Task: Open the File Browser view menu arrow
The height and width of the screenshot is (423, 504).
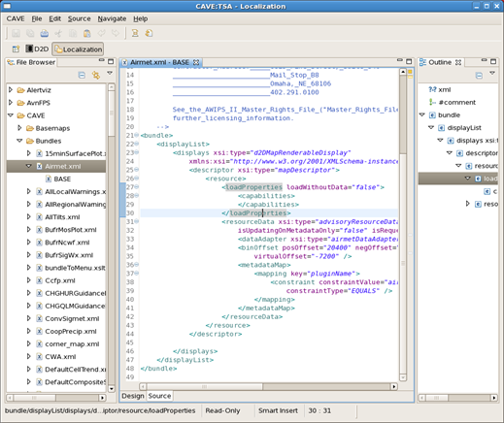Action: point(110,74)
